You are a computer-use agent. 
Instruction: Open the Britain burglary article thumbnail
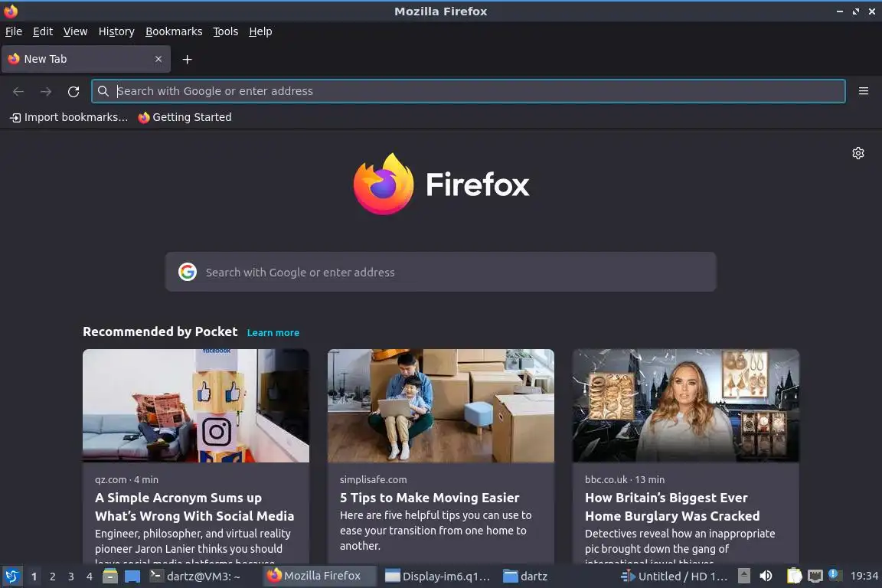click(686, 406)
